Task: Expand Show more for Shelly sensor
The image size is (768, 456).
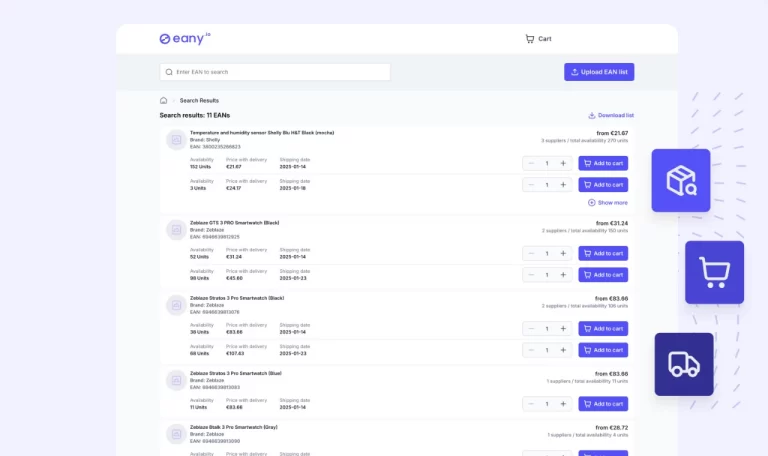Action: click(x=607, y=203)
